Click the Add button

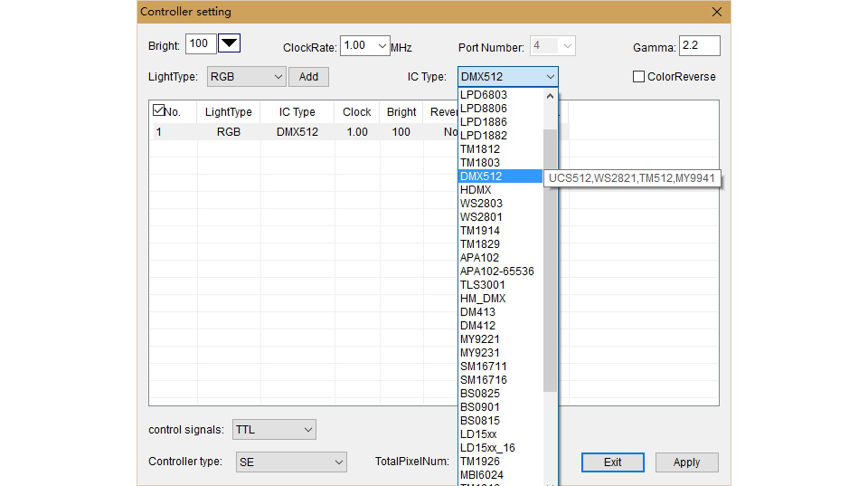click(x=308, y=76)
